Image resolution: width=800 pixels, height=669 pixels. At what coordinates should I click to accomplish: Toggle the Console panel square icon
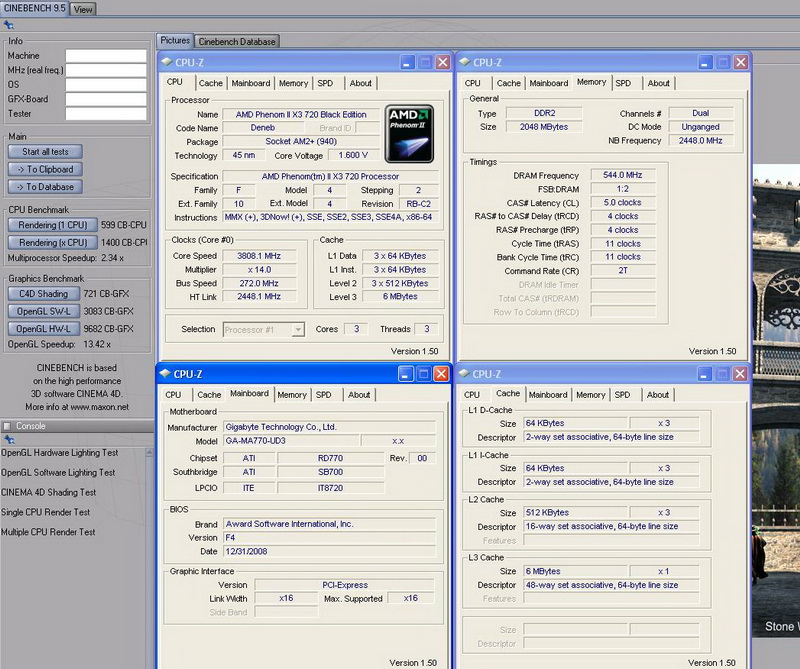click(x=8, y=426)
